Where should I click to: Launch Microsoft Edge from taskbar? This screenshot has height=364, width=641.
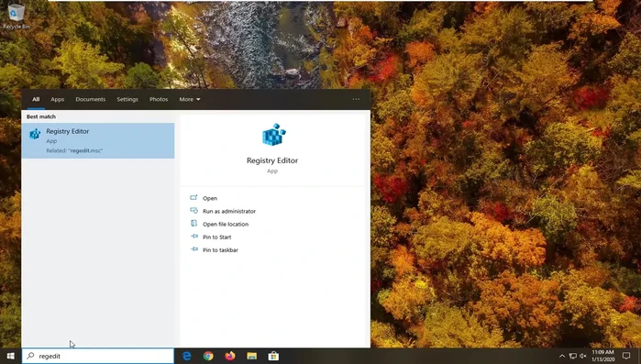tap(187, 356)
